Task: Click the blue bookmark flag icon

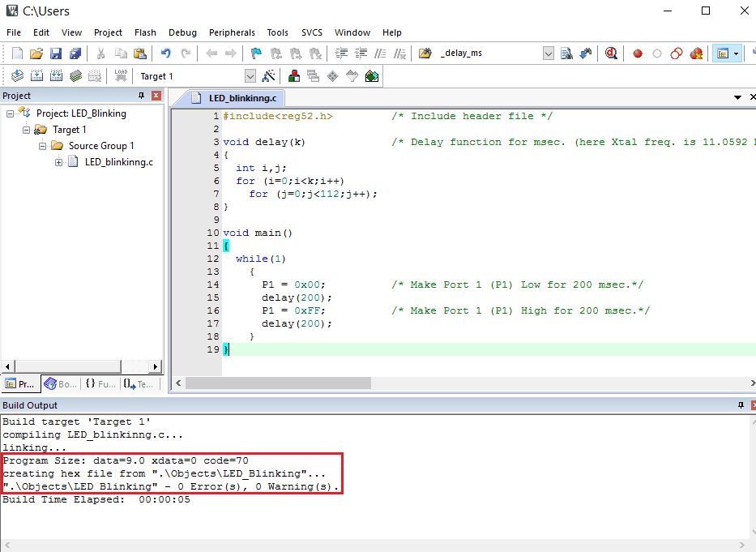Action: coord(256,53)
